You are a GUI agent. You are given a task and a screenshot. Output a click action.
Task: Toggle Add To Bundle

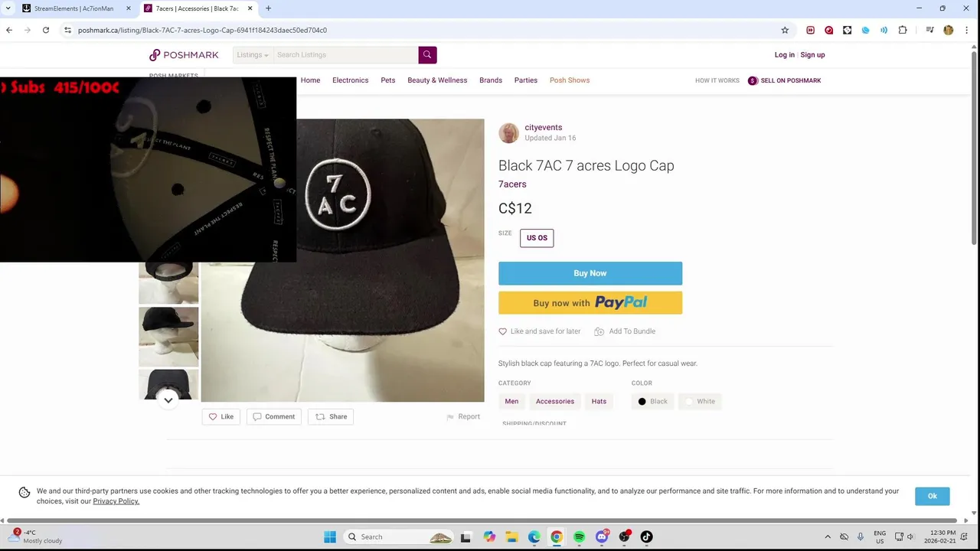[x=625, y=331]
